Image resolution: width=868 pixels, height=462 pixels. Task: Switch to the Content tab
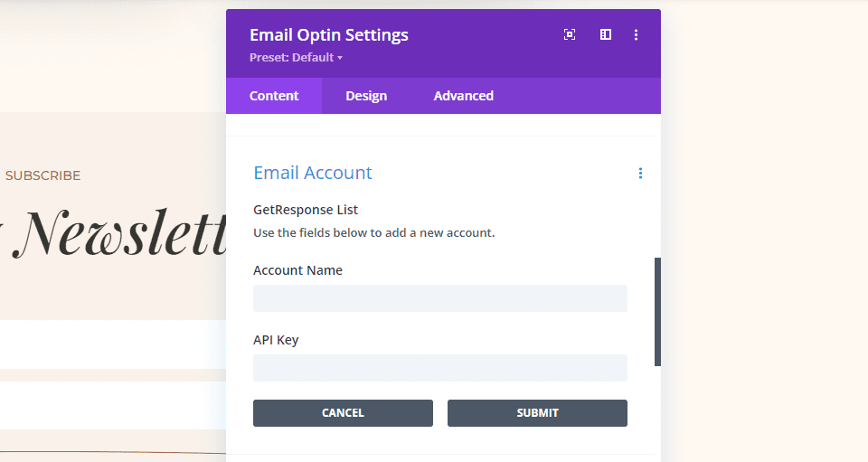click(274, 96)
